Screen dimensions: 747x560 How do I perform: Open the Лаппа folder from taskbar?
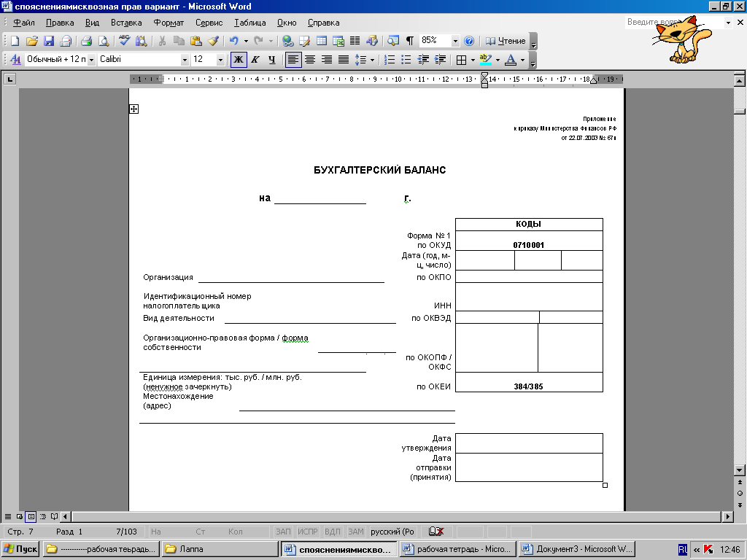click(x=220, y=549)
